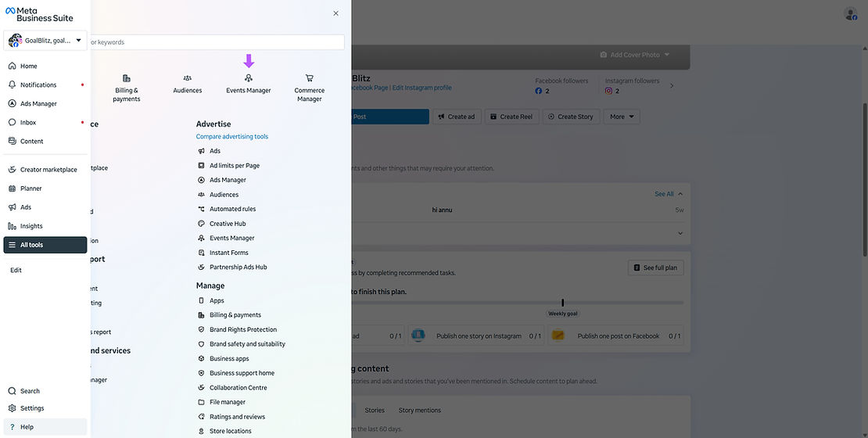
Task: Click Edit under sidebar tools
Action: [16, 270]
